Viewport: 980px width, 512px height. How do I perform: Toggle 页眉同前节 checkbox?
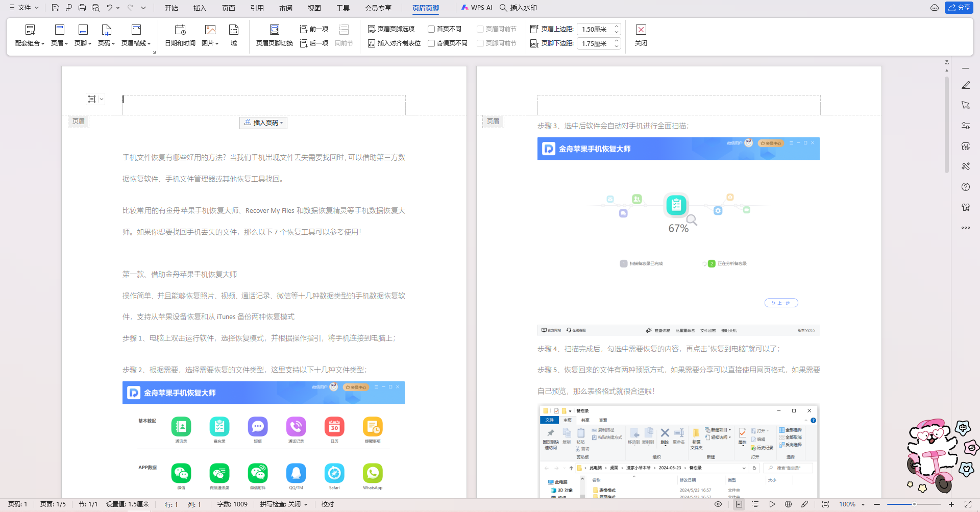(x=480, y=29)
